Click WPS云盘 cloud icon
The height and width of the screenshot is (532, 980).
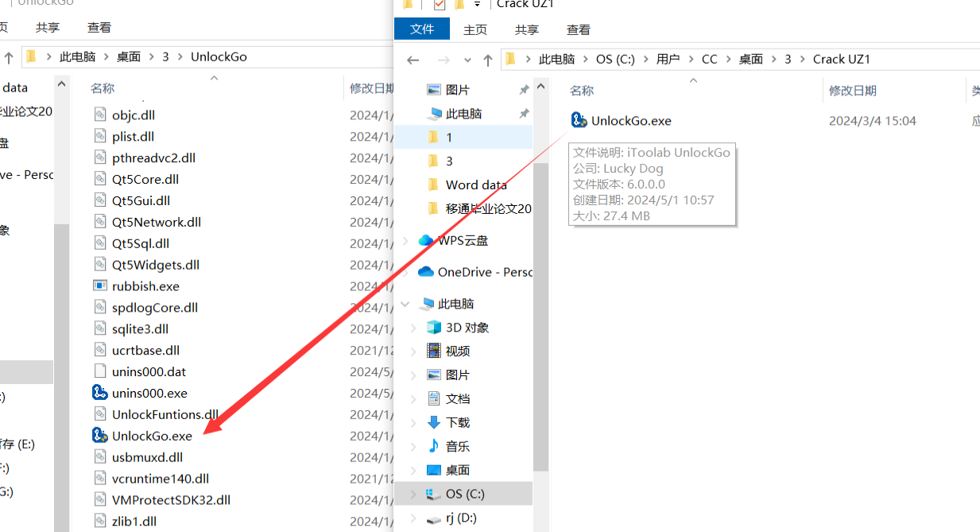click(x=426, y=240)
